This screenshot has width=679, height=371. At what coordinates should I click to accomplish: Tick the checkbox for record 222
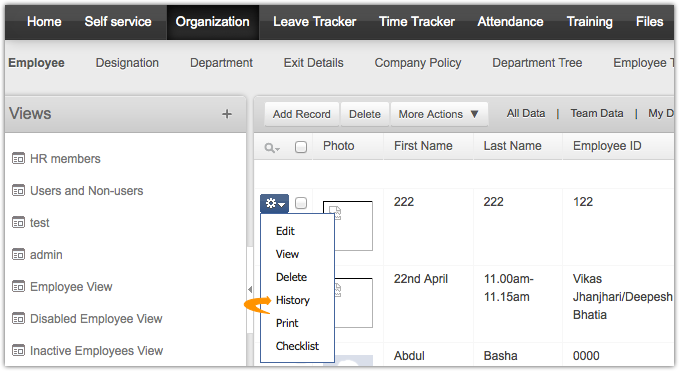click(301, 203)
